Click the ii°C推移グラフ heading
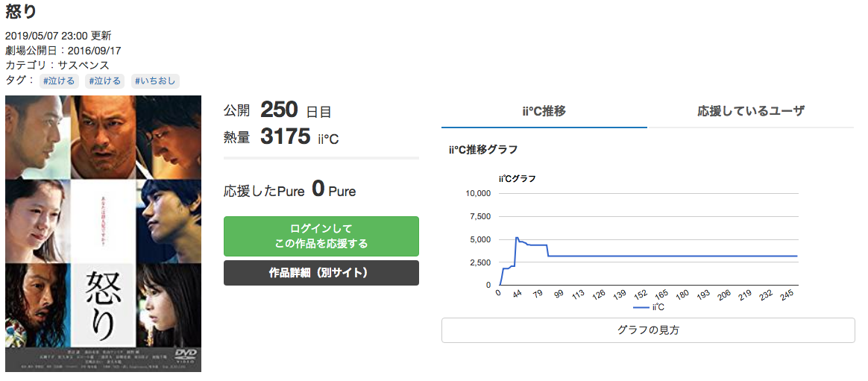 [x=483, y=149]
